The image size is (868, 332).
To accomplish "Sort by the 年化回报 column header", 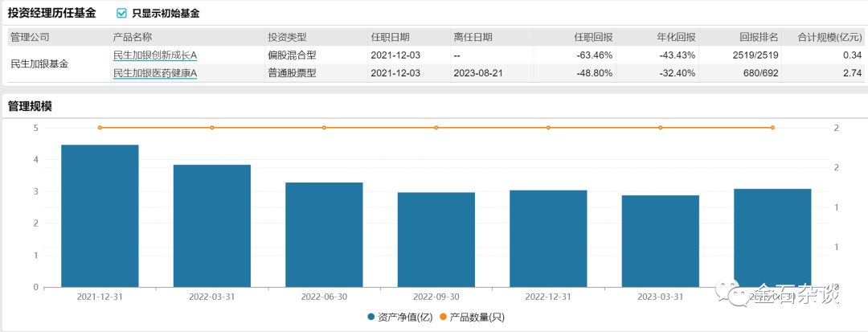I will click(676, 37).
